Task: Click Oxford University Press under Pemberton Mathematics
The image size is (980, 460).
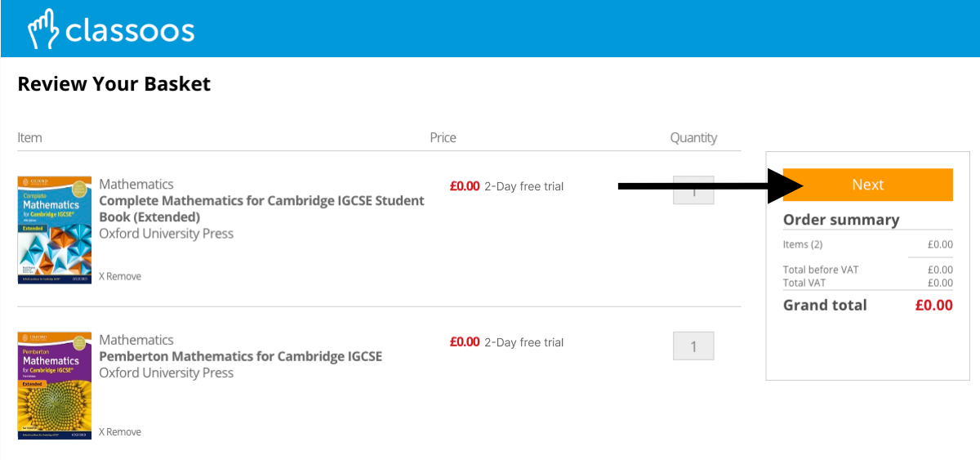Action: point(166,373)
